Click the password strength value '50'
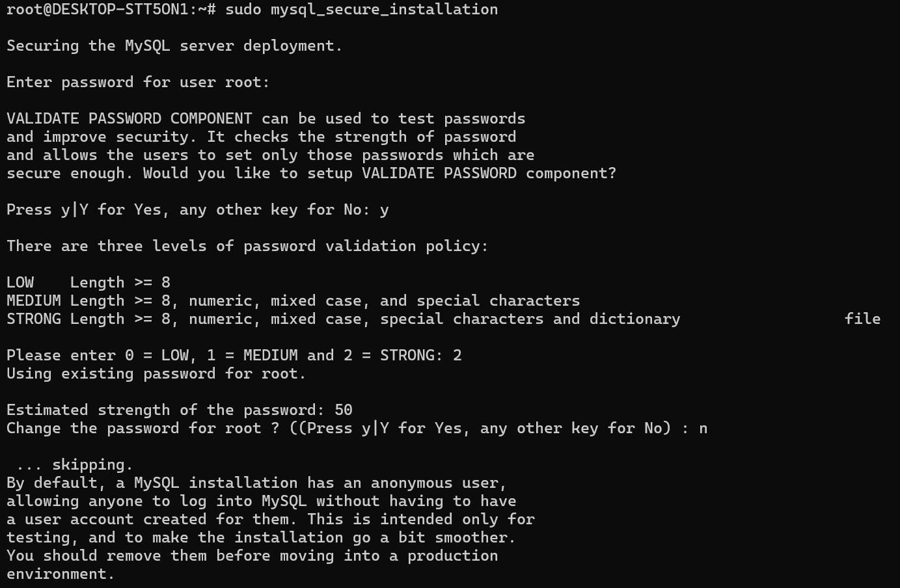 [x=344, y=410]
